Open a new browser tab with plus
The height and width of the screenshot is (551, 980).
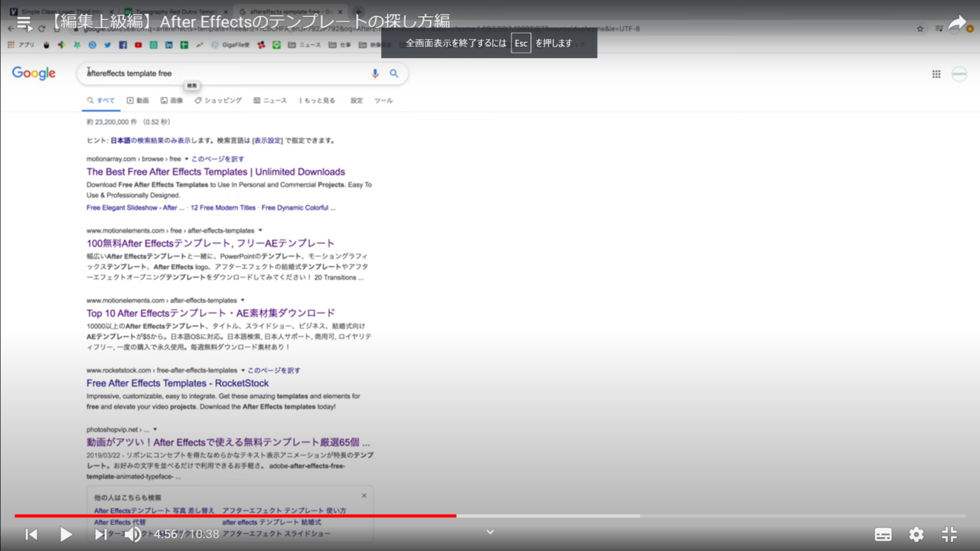coord(357,11)
